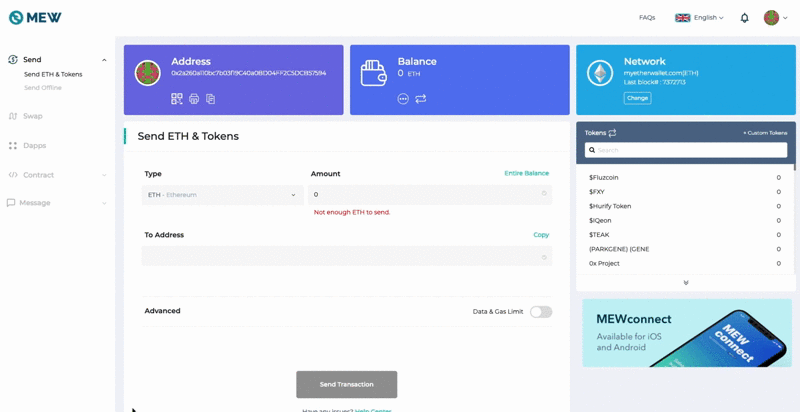
Task: Click the token Search field
Action: point(686,150)
